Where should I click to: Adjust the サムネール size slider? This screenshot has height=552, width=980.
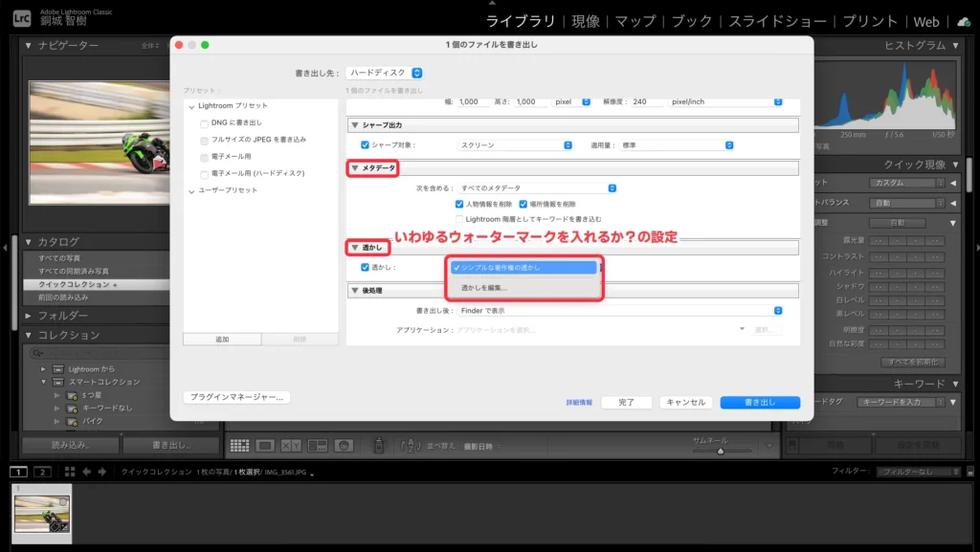coord(721,451)
